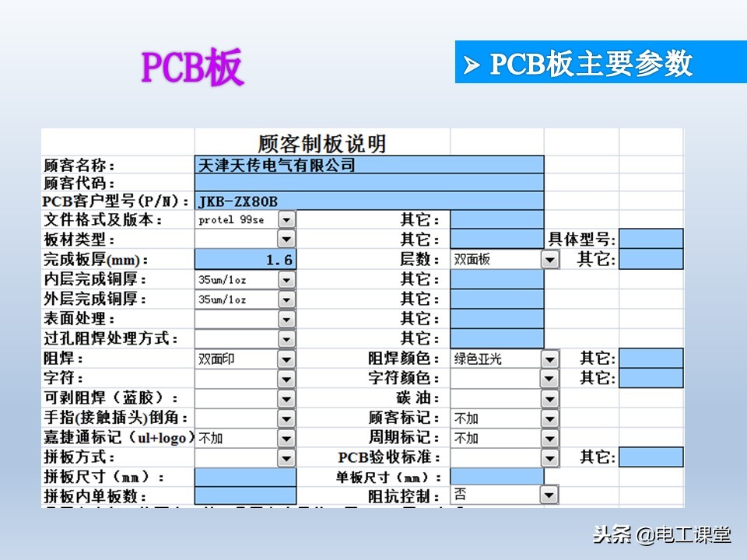Viewport: 747px width, 560px height.
Task: Expand the 阻焊颜色 dropdown showing 绿色亚光
Action: coord(549,359)
